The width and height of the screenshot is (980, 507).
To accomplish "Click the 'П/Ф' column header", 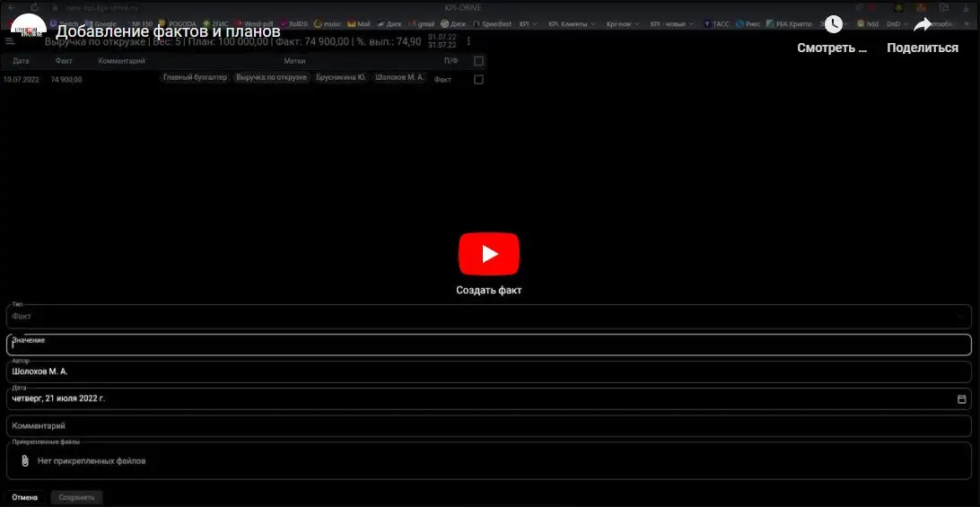I will pyautogui.click(x=451, y=61).
